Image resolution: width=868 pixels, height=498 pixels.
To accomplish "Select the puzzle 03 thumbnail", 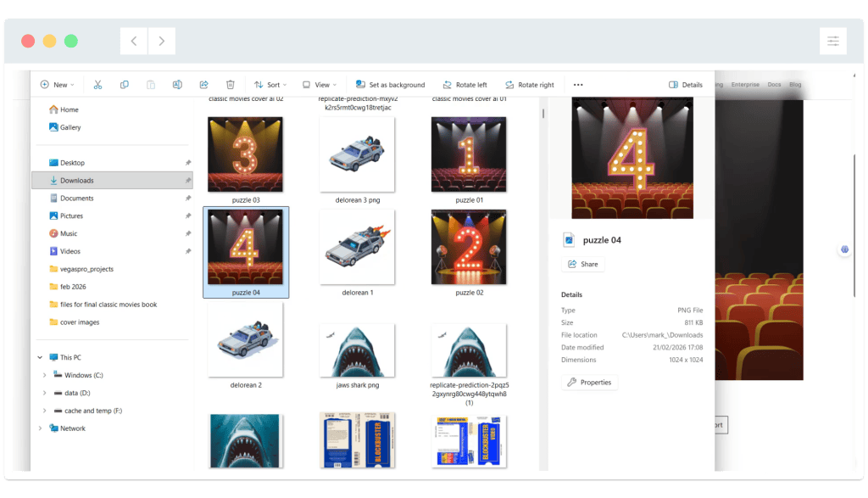I will [245, 154].
